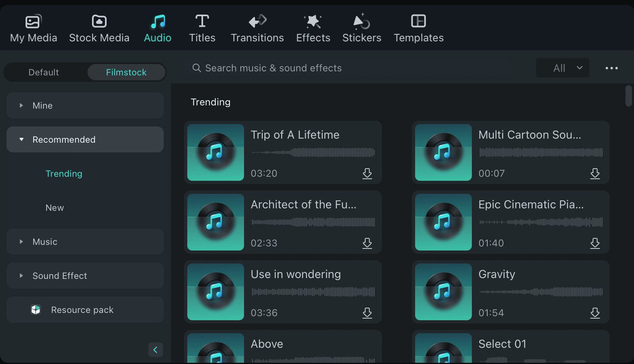
Task: Click the Multi Cartoon Sou... title
Action: pos(530,135)
